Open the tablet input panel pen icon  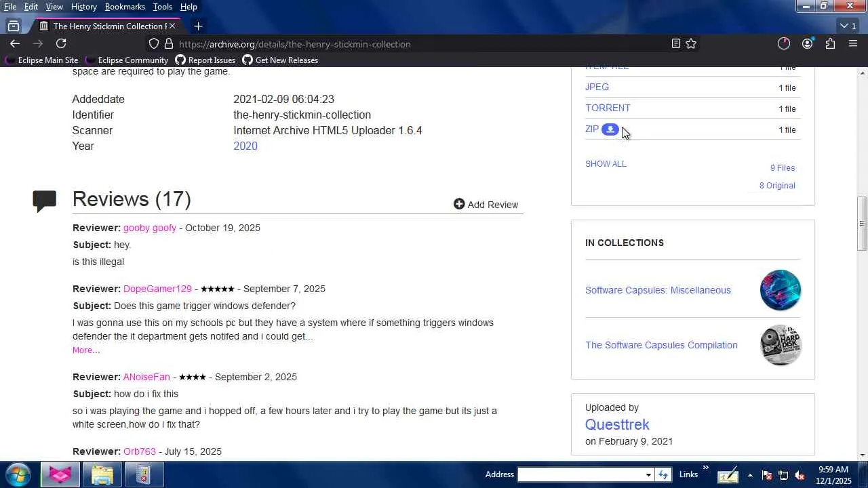pos(728,475)
